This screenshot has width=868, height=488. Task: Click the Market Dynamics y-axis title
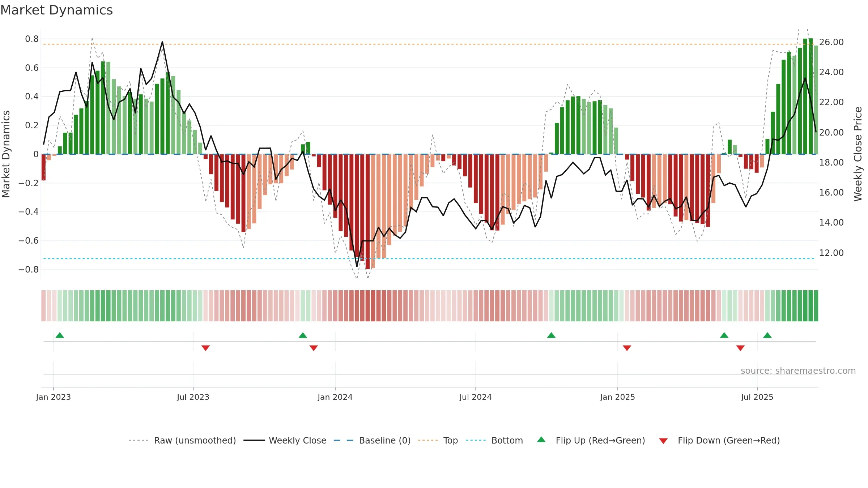pyautogui.click(x=6, y=154)
